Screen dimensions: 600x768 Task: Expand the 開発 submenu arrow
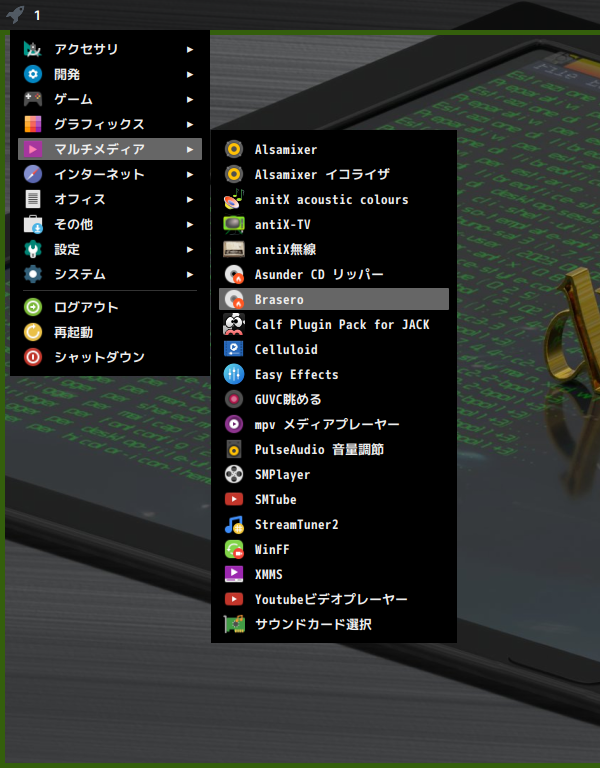(190, 74)
